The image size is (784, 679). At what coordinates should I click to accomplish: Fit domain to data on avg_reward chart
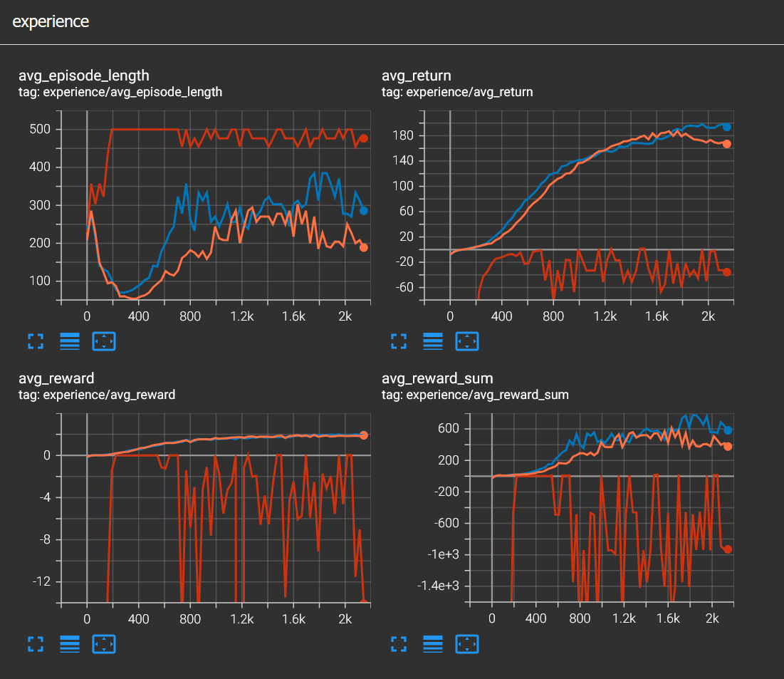[x=104, y=645]
